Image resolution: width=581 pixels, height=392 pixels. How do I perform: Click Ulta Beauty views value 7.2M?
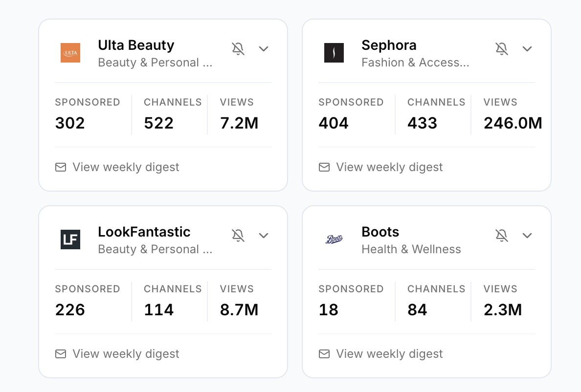(x=239, y=123)
